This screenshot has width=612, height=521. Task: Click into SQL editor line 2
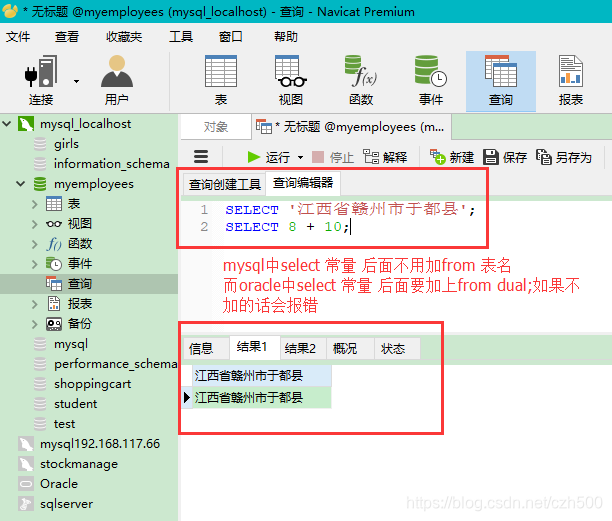pos(287,227)
